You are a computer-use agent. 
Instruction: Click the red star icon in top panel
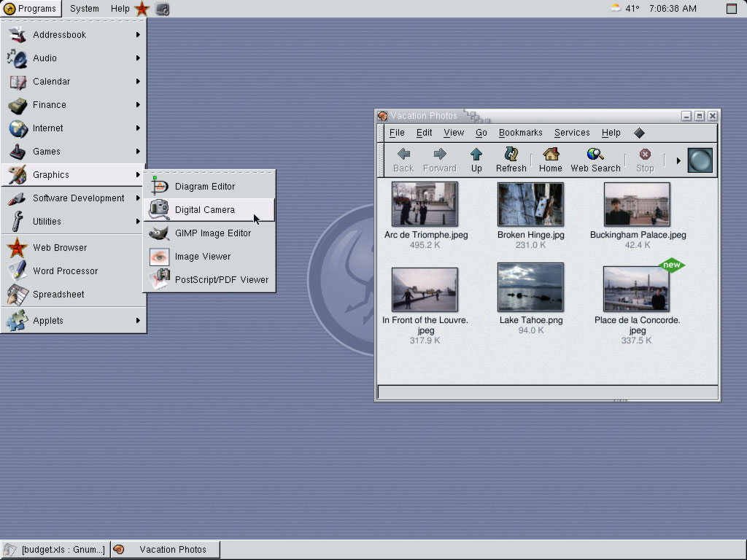(142, 9)
